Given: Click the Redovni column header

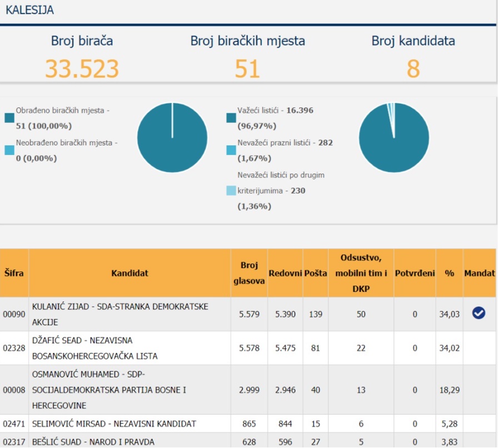Looking at the screenshot, I should point(285,273).
